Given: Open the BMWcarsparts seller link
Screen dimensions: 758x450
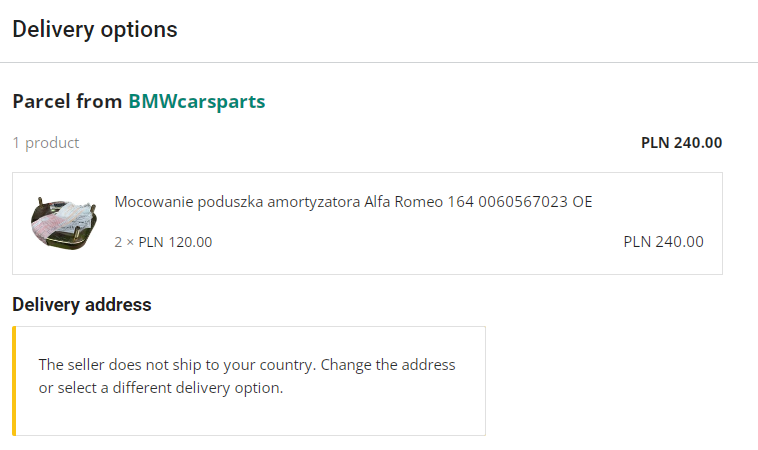Looking at the screenshot, I should [196, 102].
